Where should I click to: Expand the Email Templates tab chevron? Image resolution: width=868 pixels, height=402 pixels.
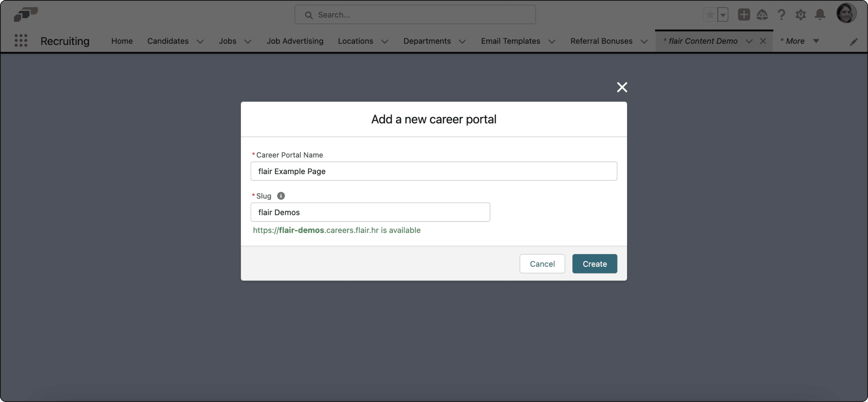point(552,42)
